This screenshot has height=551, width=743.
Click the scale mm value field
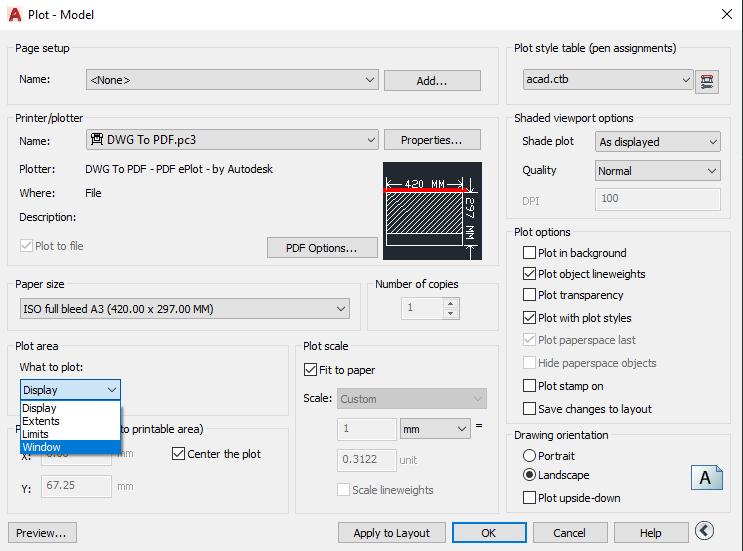coord(366,429)
